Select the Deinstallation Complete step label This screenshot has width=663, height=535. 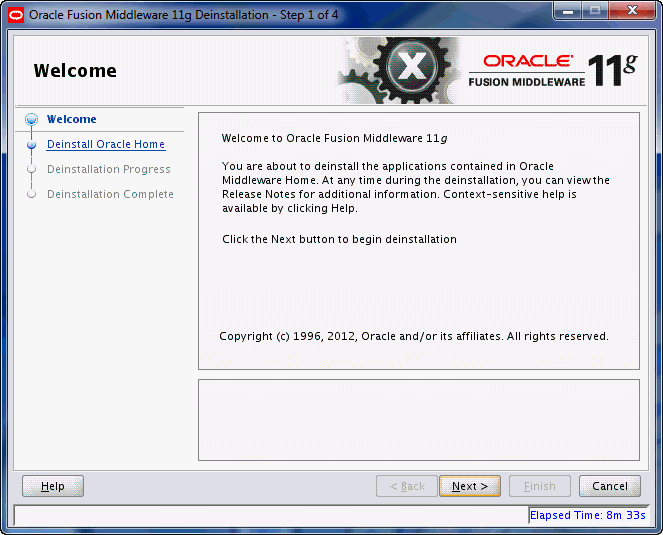pos(110,194)
